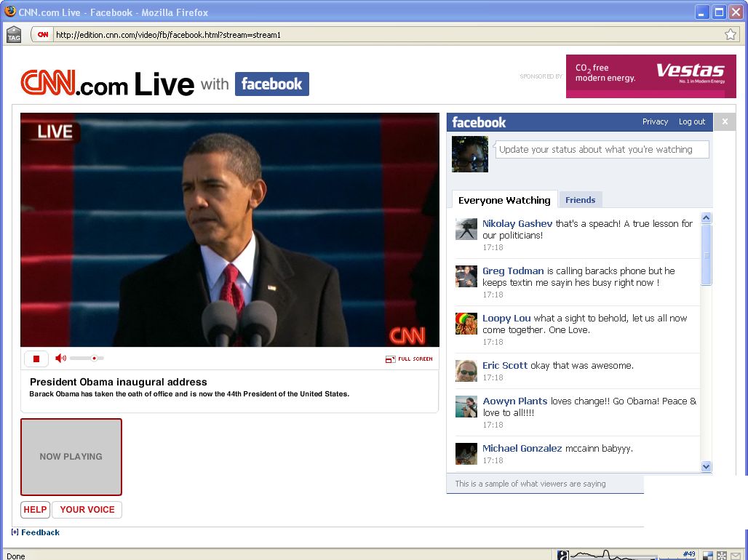
Task: Mute the video with the speaker icon
Action: pos(60,359)
